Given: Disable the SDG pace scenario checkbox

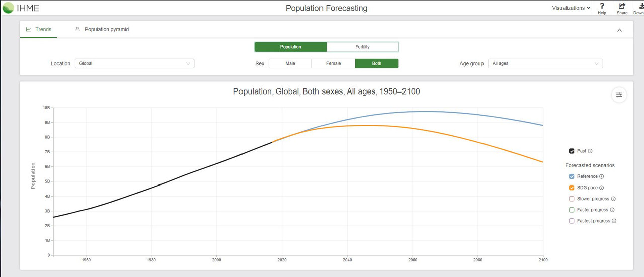Looking at the screenshot, I should click(x=572, y=188).
